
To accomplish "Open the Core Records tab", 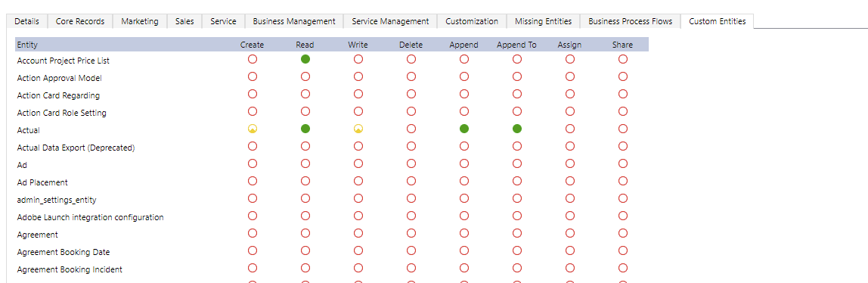I will 80,21.
